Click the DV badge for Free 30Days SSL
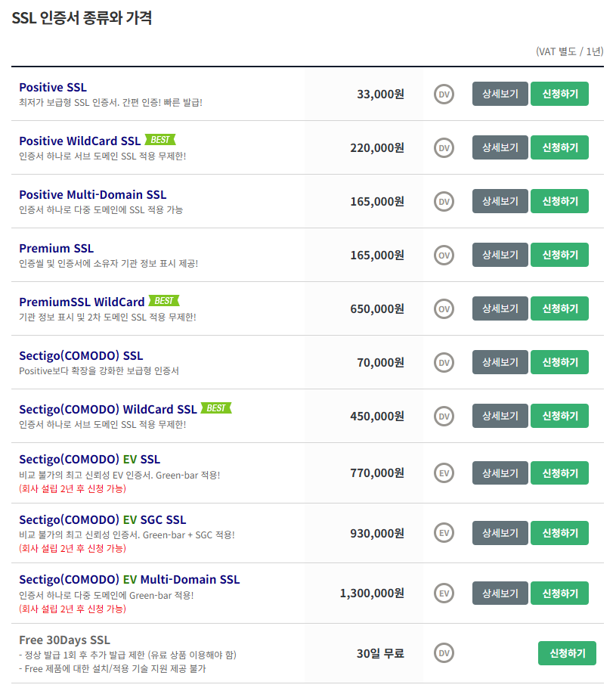616x691 pixels. (x=444, y=652)
